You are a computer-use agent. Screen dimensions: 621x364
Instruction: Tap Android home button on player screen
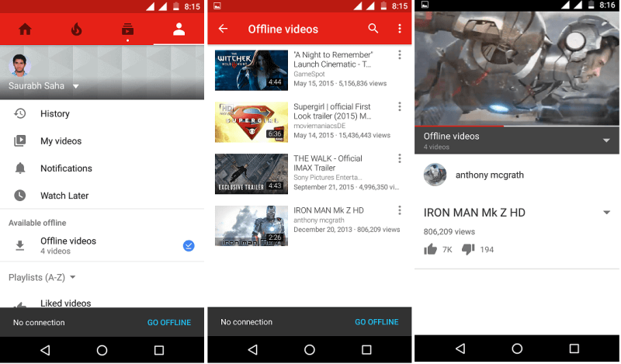click(517, 348)
